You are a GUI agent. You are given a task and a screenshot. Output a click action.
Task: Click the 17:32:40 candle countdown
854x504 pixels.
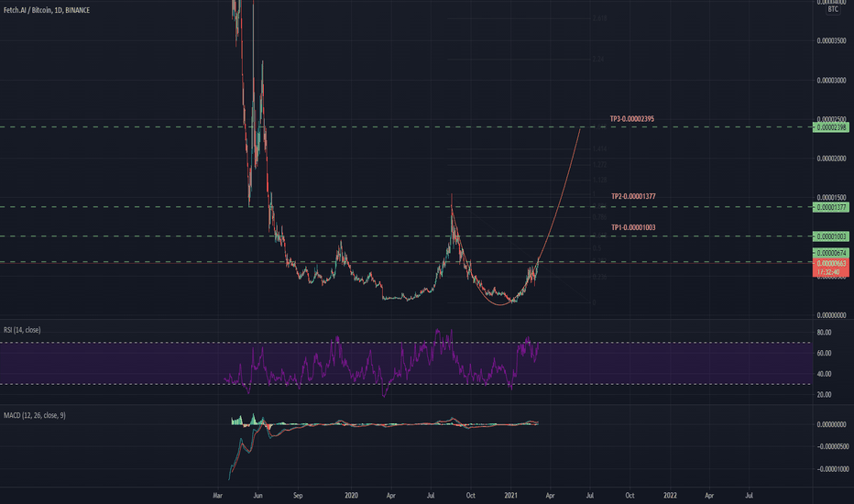click(830, 272)
